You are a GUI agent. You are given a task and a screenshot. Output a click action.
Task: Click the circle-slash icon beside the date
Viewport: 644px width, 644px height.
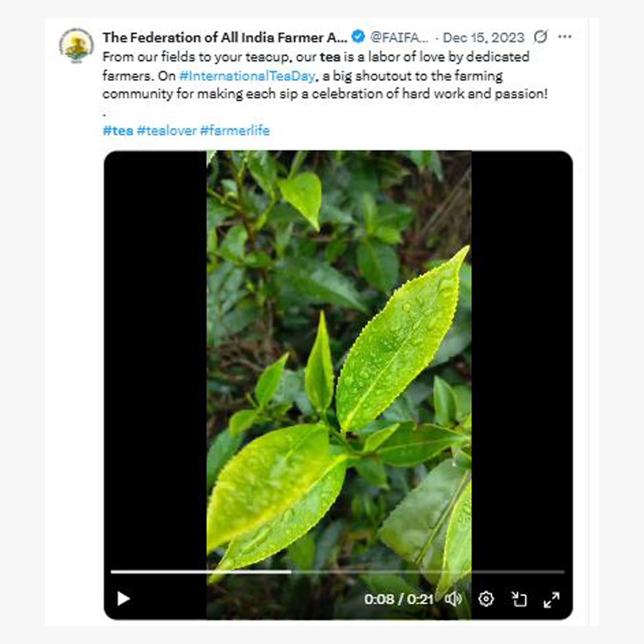point(540,36)
